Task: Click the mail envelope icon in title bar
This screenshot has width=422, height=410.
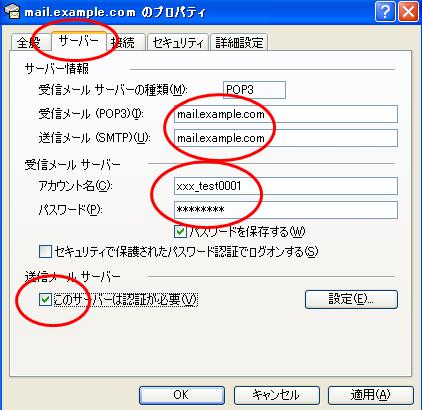Action: (x=13, y=11)
